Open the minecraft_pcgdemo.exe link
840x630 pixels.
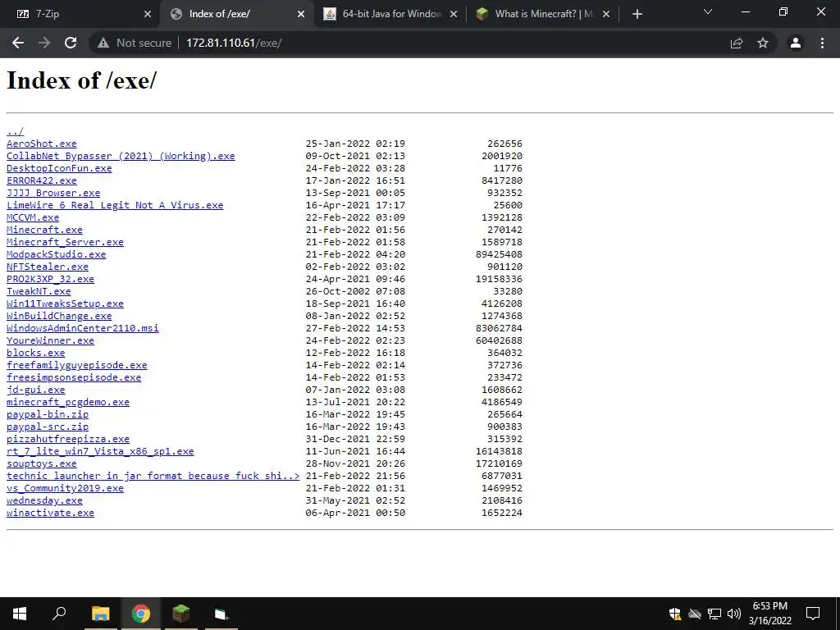68,402
